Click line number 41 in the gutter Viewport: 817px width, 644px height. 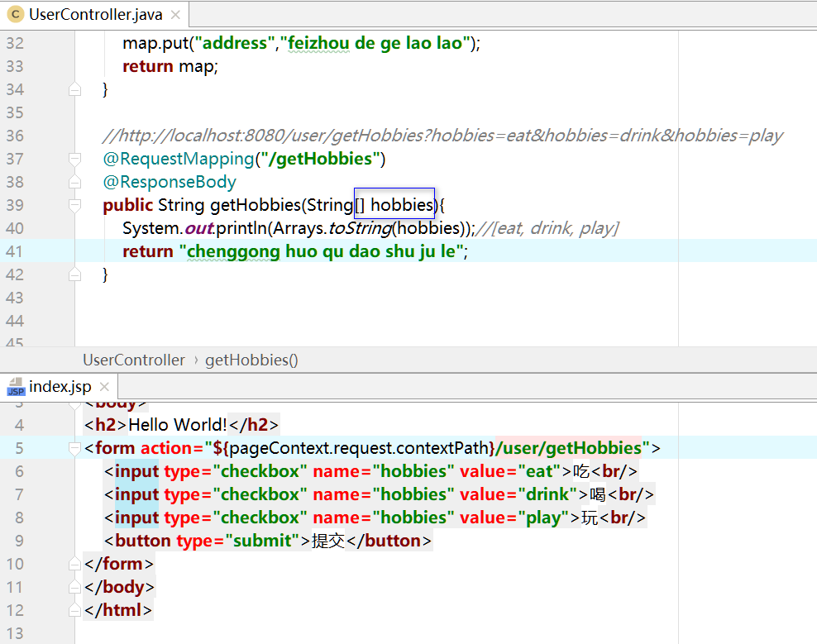coord(15,251)
